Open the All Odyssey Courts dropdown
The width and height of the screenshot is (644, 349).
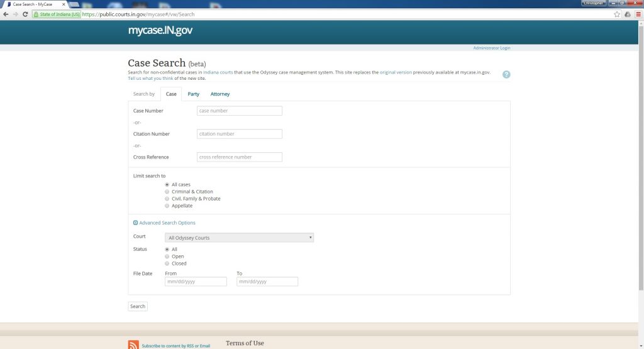pyautogui.click(x=239, y=238)
